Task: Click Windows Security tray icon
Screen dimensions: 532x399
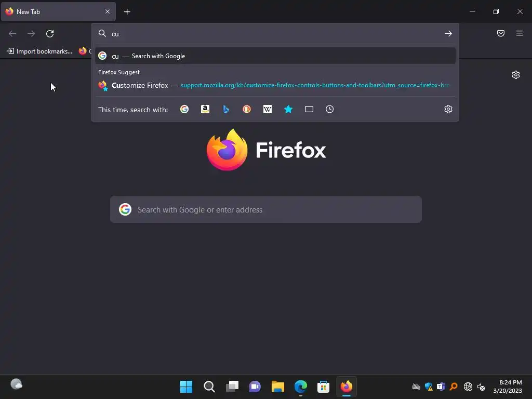Action: point(429,387)
